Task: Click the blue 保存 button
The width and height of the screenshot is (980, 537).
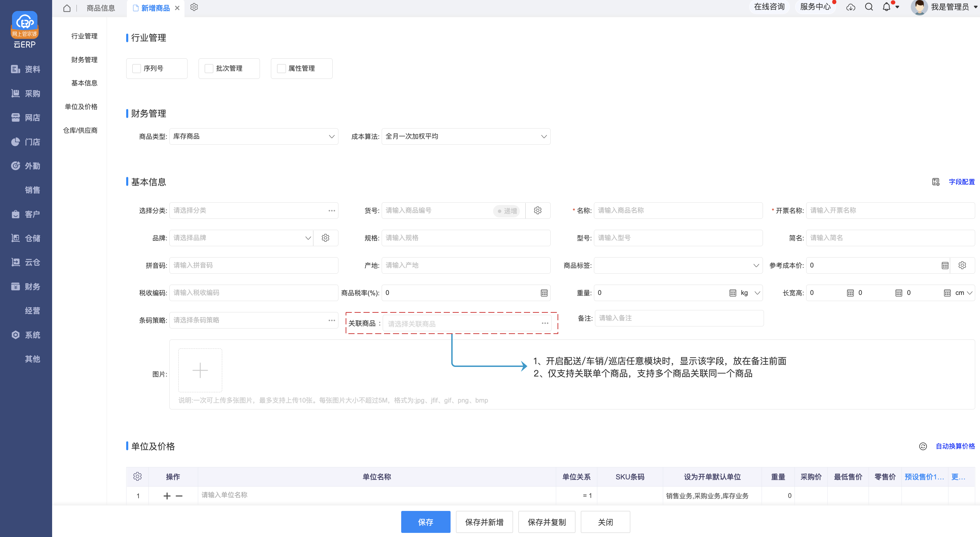Action: coord(426,522)
